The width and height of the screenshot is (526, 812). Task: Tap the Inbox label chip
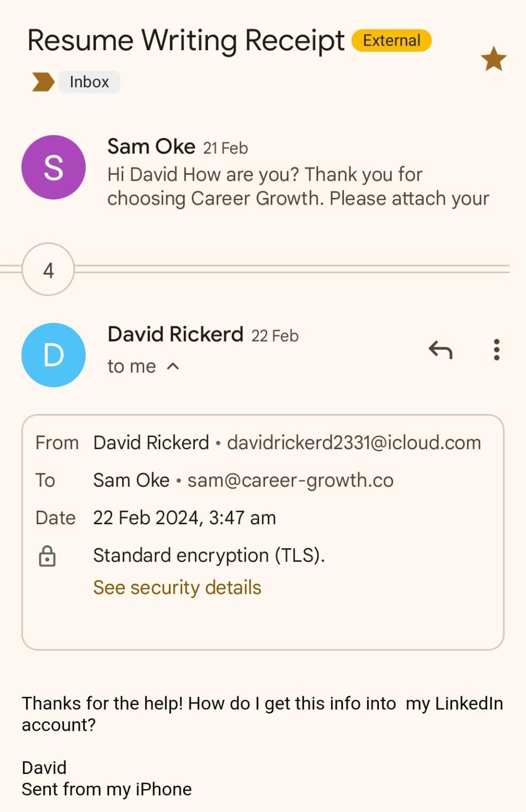[89, 82]
